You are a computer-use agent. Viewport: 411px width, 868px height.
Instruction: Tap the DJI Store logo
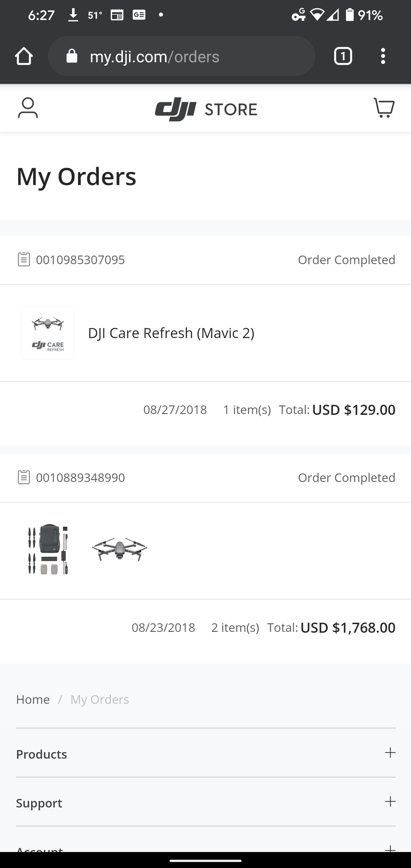coord(206,109)
